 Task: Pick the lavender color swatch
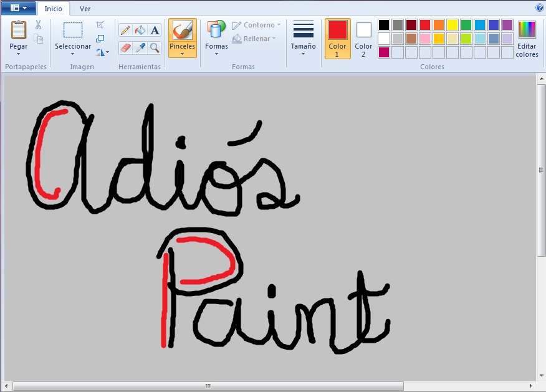point(507,39)
